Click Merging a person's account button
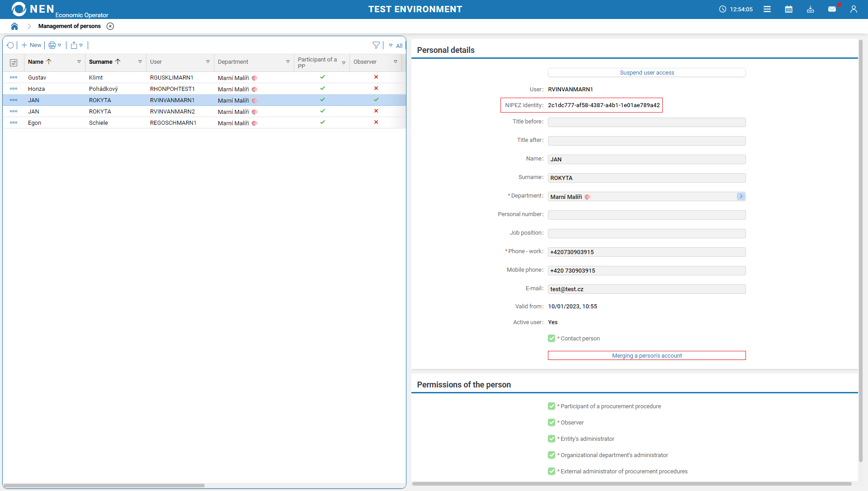This screenshot has height=491, width=868. pyautogui.click(x=646, y=356)
